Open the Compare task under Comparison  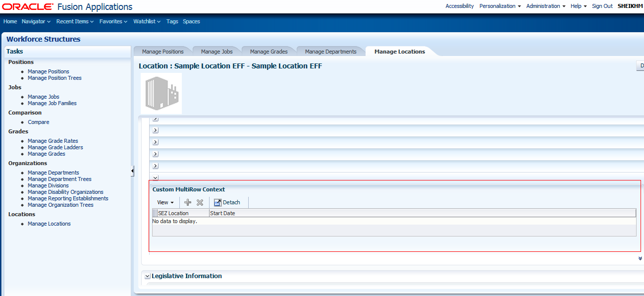coord(38,121)
